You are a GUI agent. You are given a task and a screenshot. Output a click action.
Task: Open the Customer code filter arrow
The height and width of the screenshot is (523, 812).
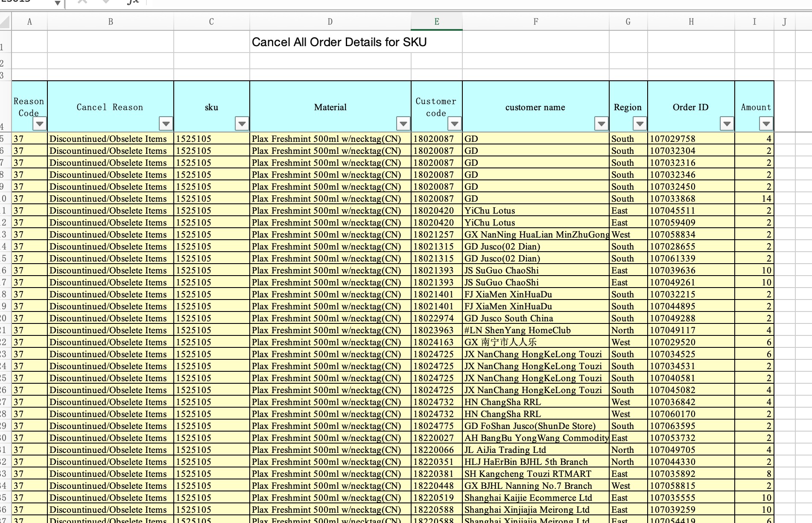(x=454, y=124)
